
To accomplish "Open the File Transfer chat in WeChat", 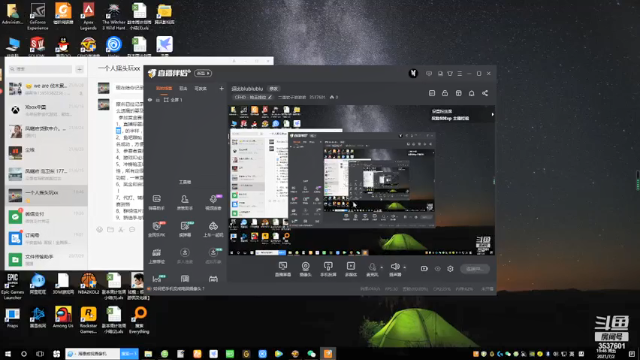I will tap(47, 259).
